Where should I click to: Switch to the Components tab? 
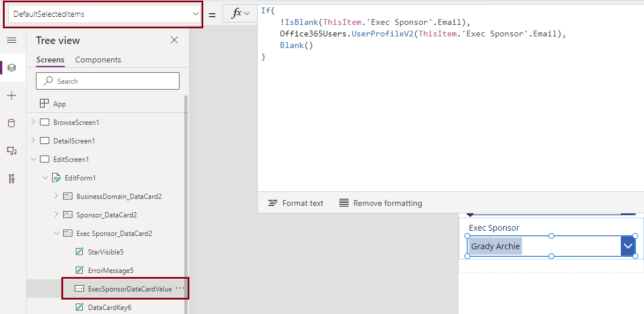pos(98,60)
